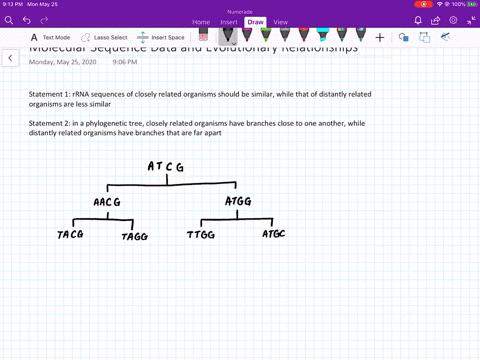Viewport: 480px width, 360px height.
Task: Pick the red pen
Action: [304, 35]
